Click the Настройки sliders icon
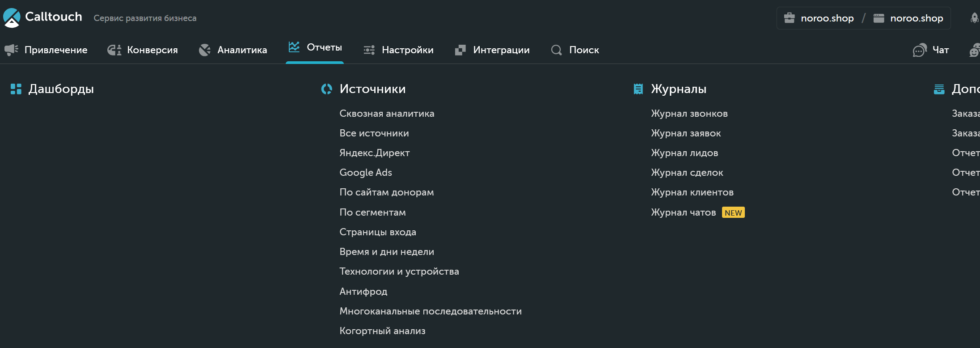980x348 pixels. (x=369, y=50)
